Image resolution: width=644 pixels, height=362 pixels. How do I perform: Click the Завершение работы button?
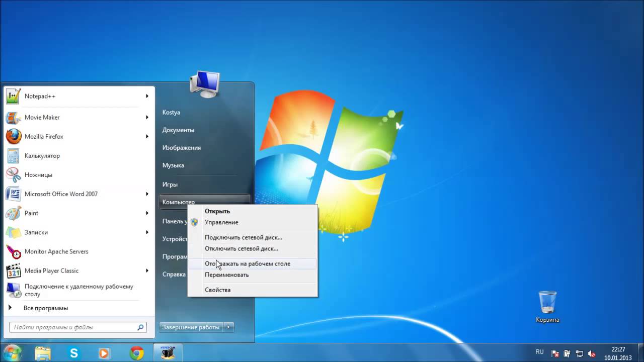click(191, 327)
